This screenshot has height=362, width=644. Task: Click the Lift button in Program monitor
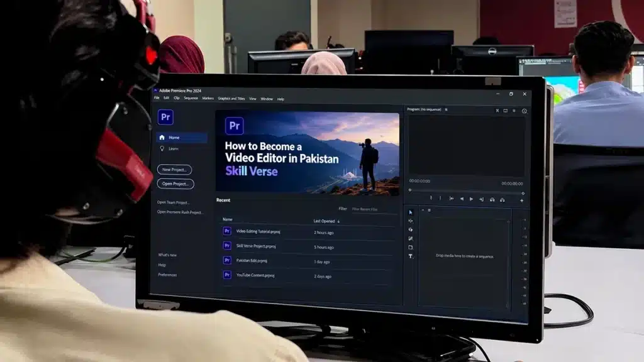[492, 200]
